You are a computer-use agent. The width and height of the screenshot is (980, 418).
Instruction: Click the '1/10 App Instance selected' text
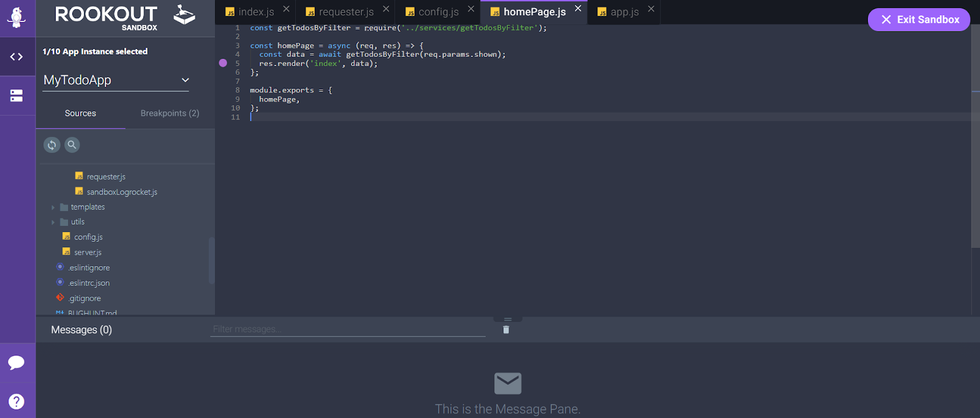[95, 51]
